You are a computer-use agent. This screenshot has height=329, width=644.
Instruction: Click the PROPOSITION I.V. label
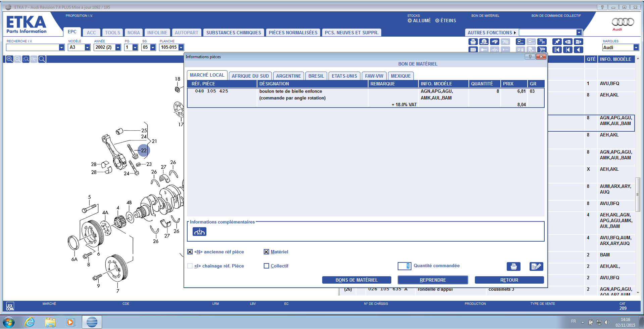79,16
